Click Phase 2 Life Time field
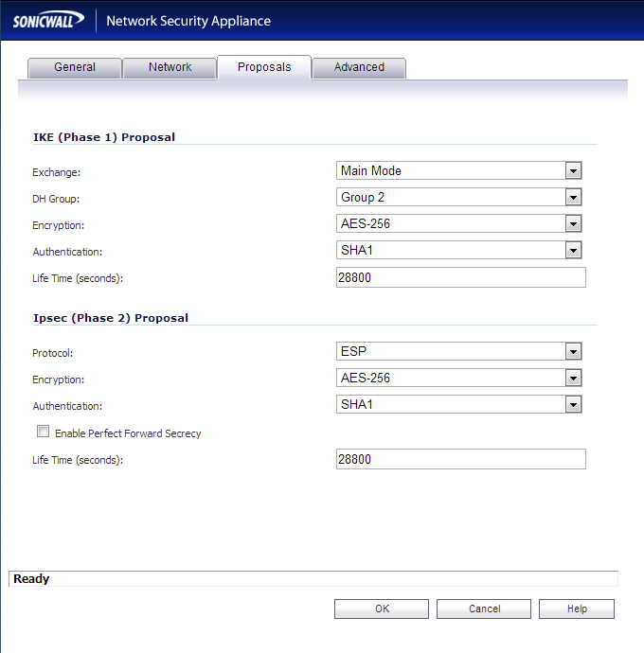This screenshot has height=653, width=644. pyautogui.click(x=461, y=459)
